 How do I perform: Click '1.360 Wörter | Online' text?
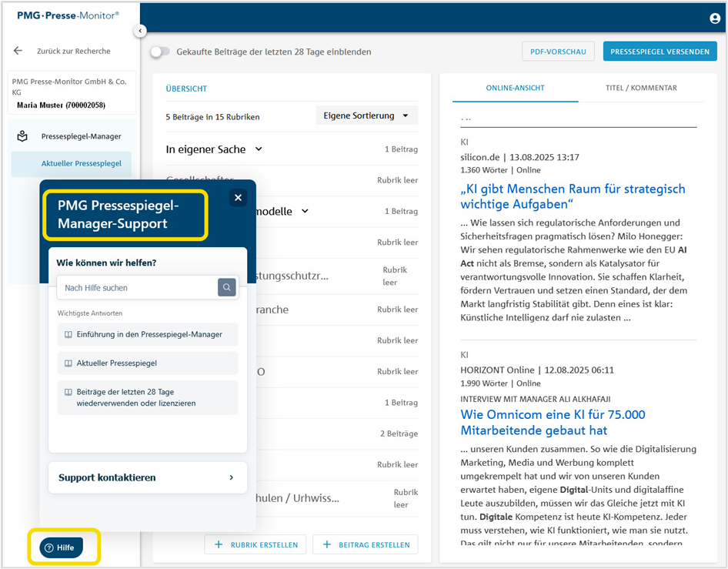(x=500, y=170)
